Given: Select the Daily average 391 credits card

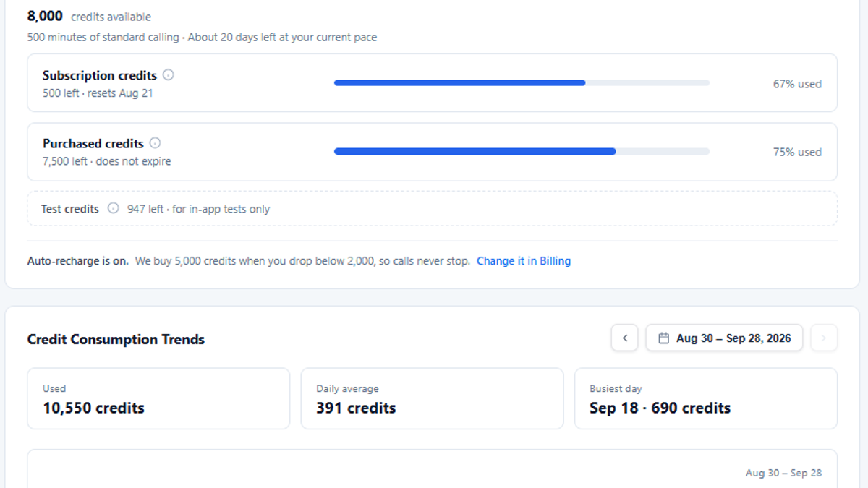Looking at the screenshot, I should [x=432, y=398].
